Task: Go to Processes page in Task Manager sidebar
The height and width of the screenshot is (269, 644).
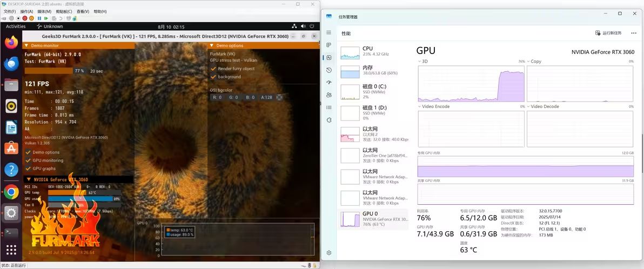Action: (329, 45)
